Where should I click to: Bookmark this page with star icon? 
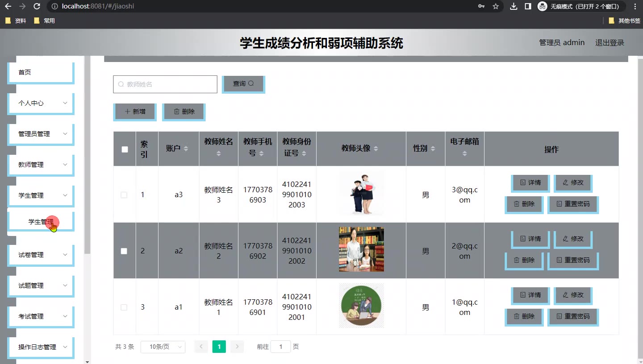496,6
